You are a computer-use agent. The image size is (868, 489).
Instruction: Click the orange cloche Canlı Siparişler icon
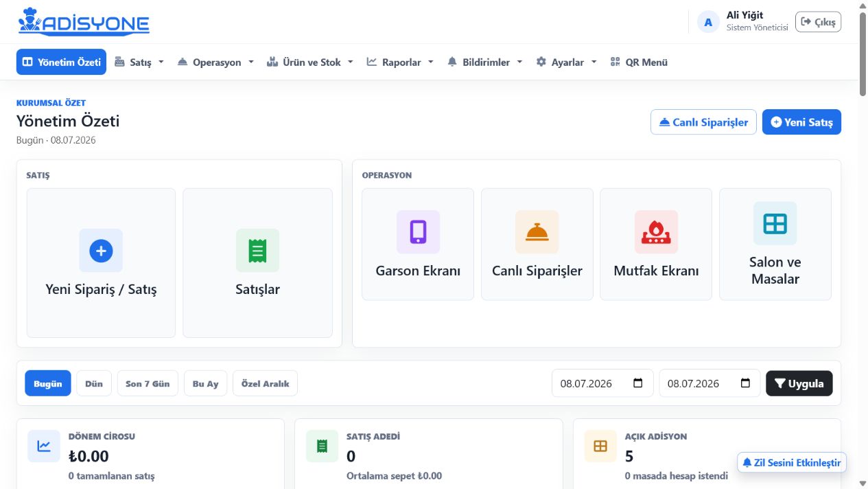click(537, 232)
